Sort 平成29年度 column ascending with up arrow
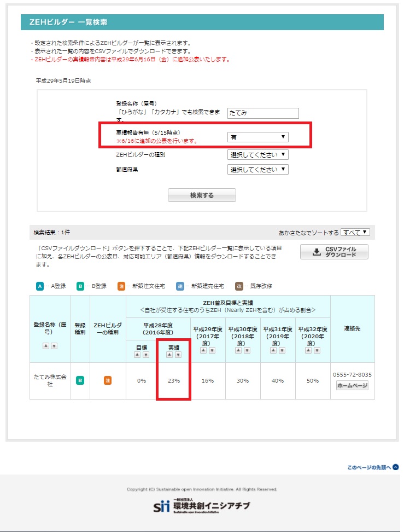The image size is (404, 532). point(203,350)
